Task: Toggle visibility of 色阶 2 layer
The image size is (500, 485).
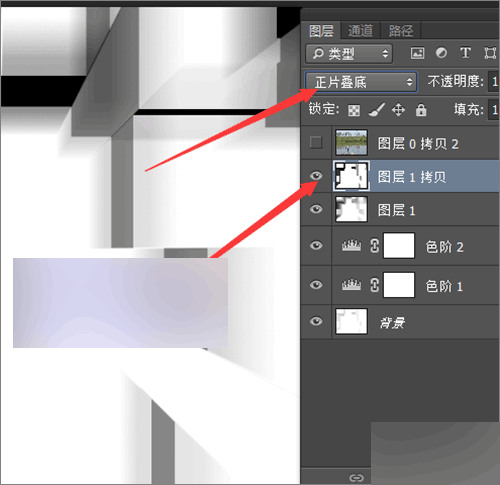Action: click(x=316, y=246)
